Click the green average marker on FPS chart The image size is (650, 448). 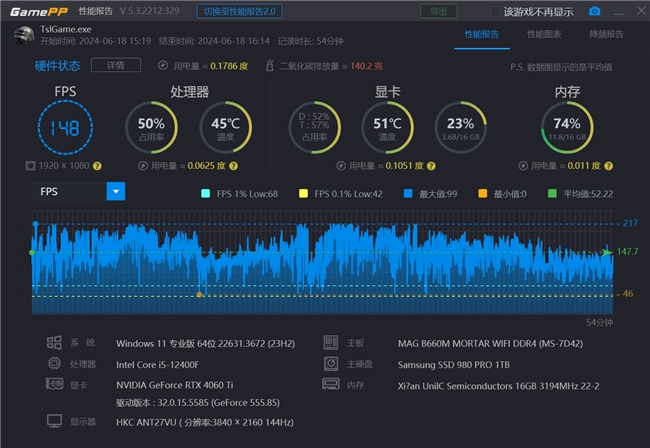pos(32,252)
